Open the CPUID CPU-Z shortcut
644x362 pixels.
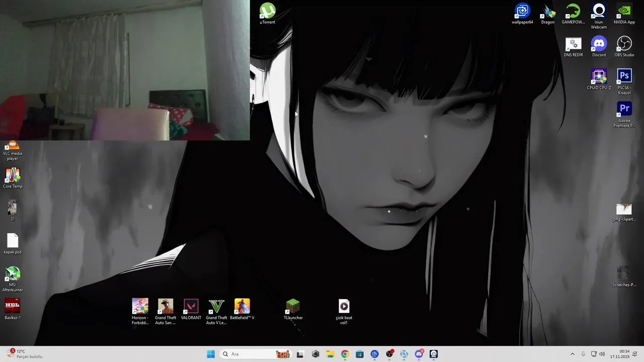(x=599, y=79)
